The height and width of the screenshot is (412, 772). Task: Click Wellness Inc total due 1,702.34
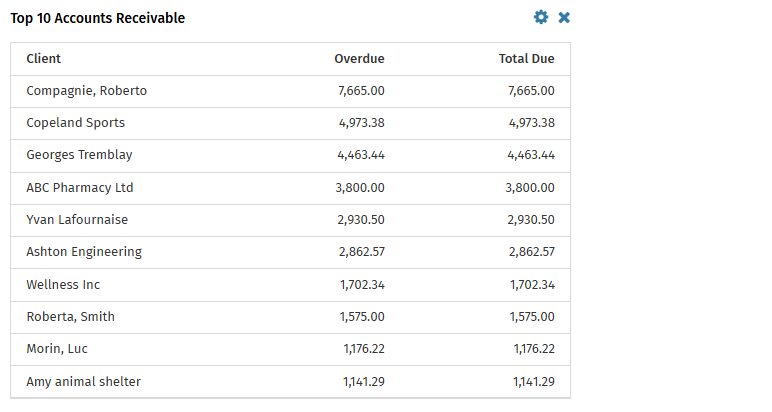click(x=532, y=285)
